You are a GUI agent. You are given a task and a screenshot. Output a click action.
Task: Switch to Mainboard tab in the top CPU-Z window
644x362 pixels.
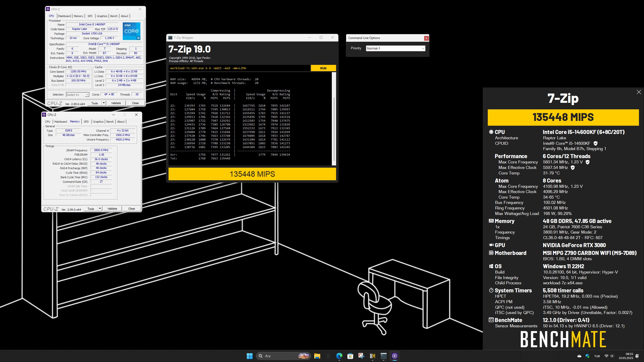[64, 16]
